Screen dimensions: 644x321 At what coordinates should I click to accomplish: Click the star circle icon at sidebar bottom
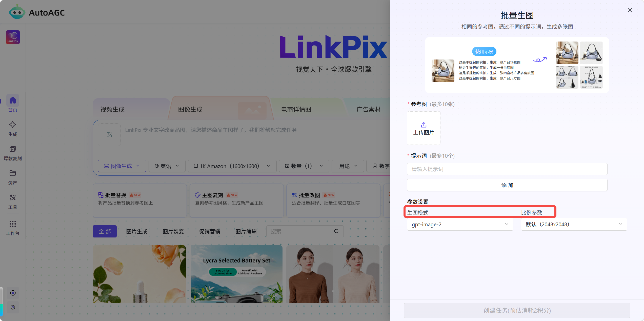pyautogui.click(x=13, y=293)
